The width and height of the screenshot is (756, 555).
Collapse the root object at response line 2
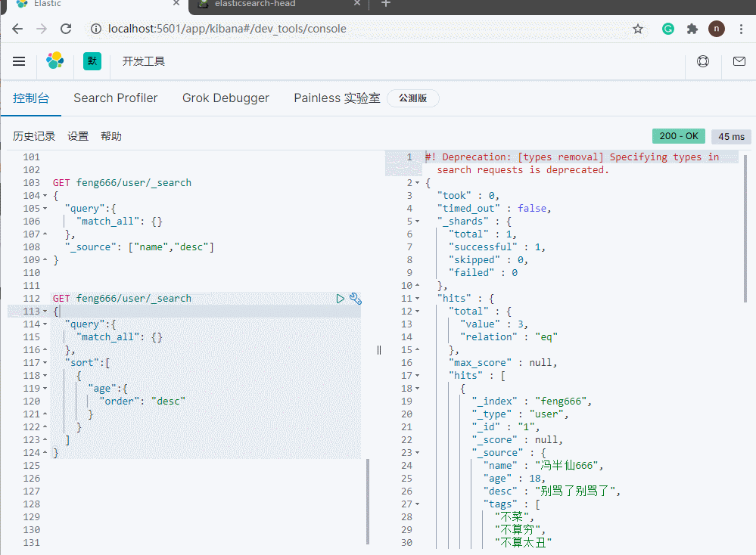[x=418, y=183]
